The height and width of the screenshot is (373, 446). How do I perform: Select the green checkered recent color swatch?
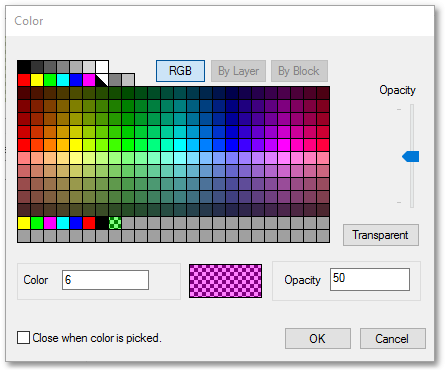[x=115, y=223]
